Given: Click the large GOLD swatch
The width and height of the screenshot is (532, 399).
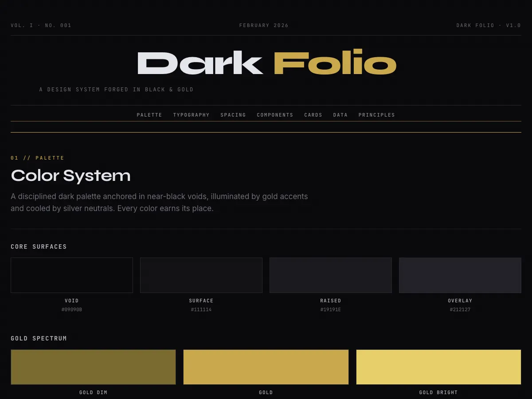Looking at the screenshot, I should (x=266, y=367).
